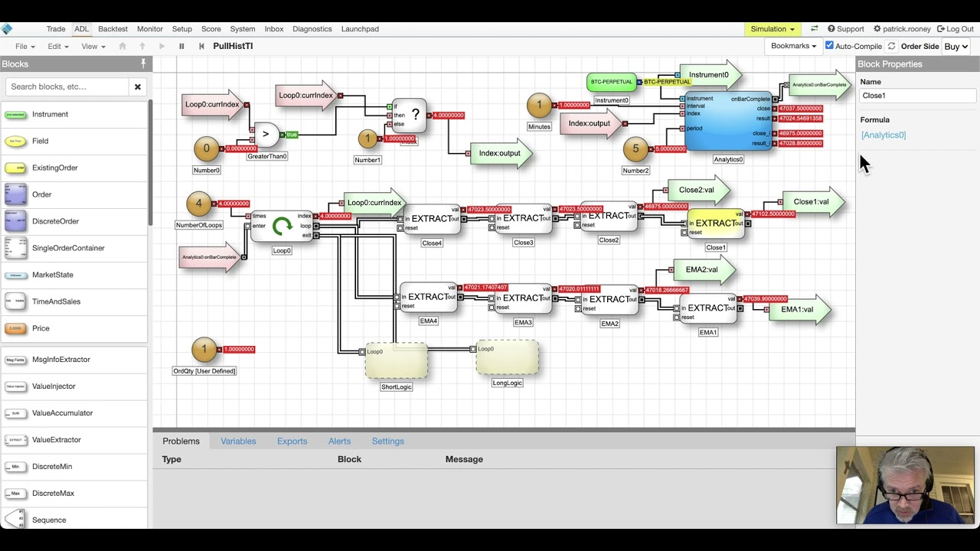Open the Settings tab in bottom panel
Viewport: 980px width, 551px height.
click(x=388, y=442)
